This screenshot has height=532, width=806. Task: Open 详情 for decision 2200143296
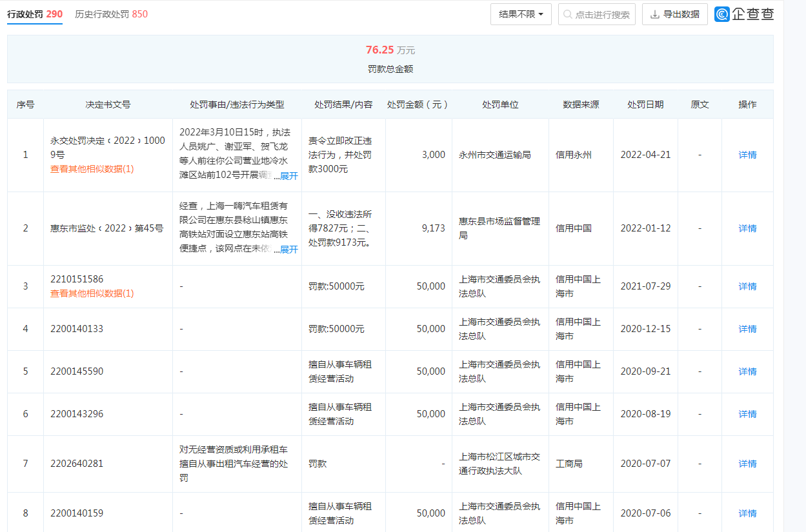[x=747, y=414]
